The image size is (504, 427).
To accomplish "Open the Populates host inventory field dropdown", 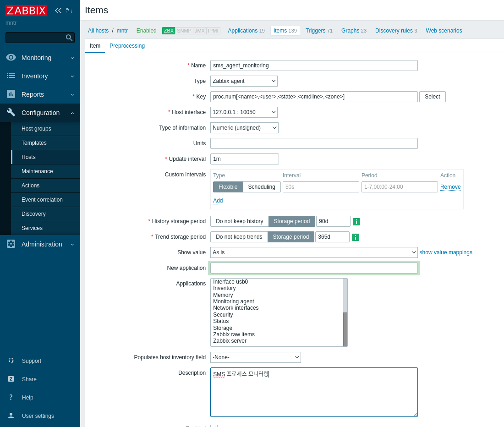I will coord(255,357).
